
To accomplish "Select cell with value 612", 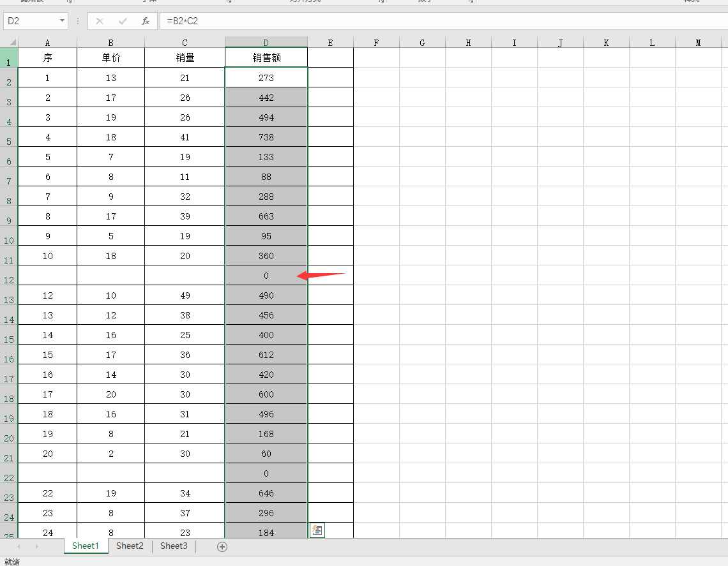I will click(266, 354).
